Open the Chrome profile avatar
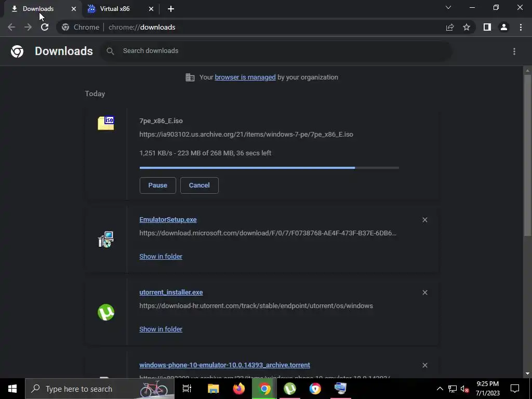The image size is (532, 399). pyautogui.click(x=504, y=27)
